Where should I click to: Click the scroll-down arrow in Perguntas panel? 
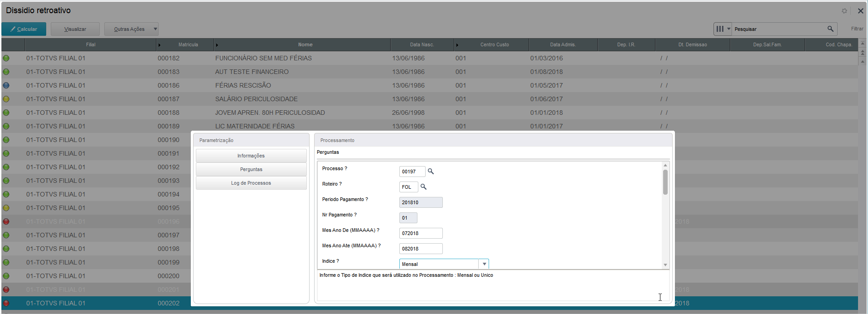click(x=665, y=265)
